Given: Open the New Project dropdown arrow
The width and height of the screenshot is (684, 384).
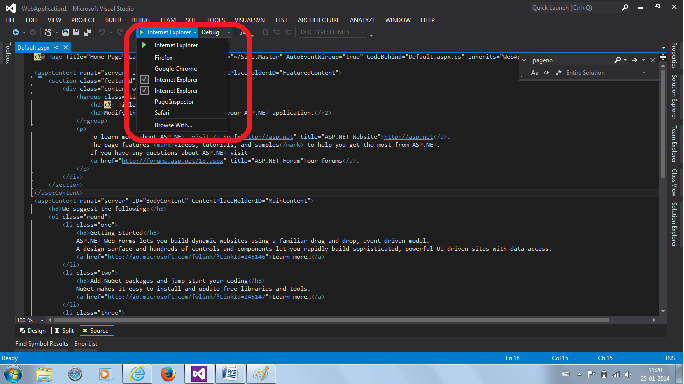Looking at the screenshot, I should pyautogui.click(x=56, y=32).
